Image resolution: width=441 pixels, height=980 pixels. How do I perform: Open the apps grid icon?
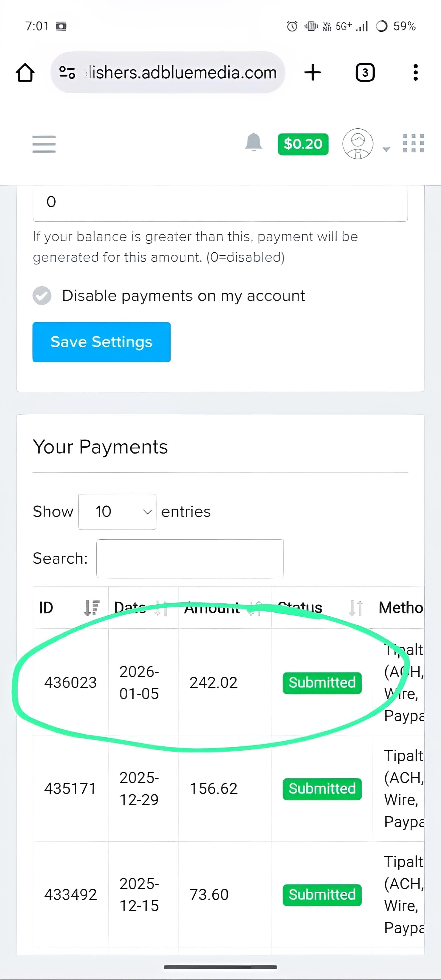pos(413,143)
